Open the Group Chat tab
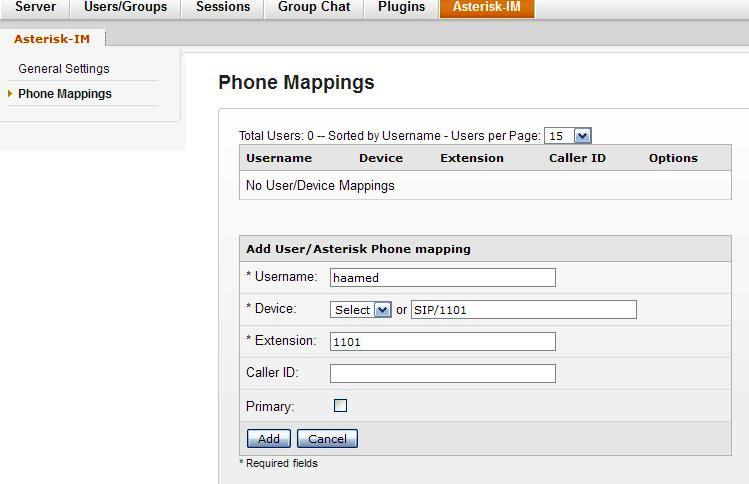Viewport: 749px width, 484px height. click(x=314, y=7)
